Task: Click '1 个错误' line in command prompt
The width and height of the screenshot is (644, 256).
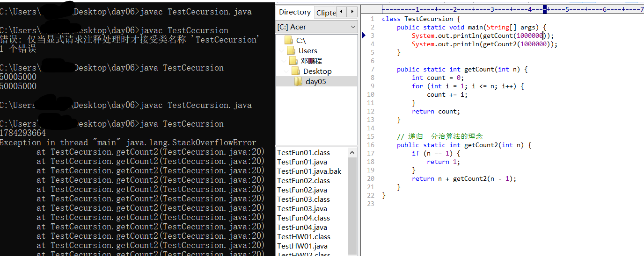Action: (x=18, y=49)
